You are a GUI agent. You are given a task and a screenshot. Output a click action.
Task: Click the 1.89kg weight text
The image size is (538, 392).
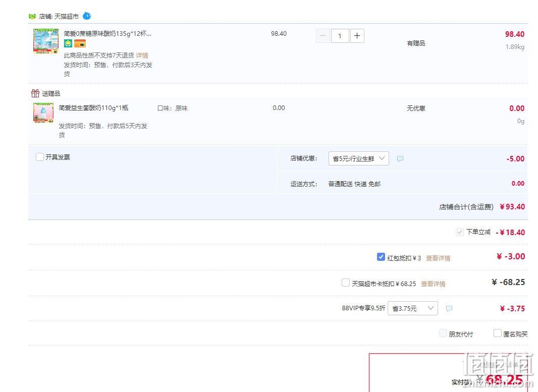(515, 46)
